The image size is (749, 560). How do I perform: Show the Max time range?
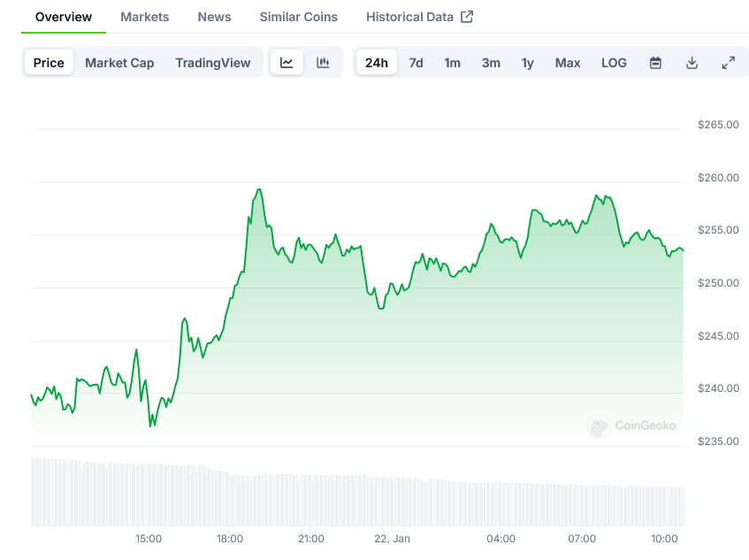click(x=568, y=63)
